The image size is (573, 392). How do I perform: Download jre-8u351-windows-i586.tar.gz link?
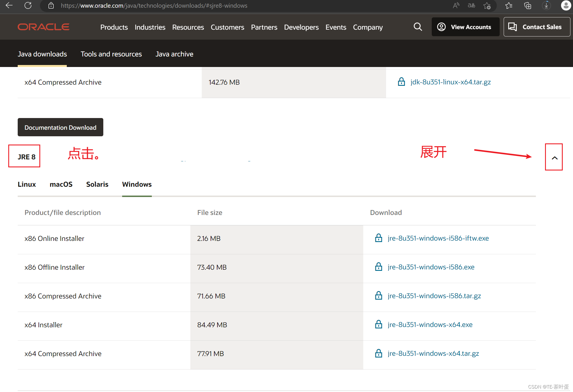tap(434, 296)
